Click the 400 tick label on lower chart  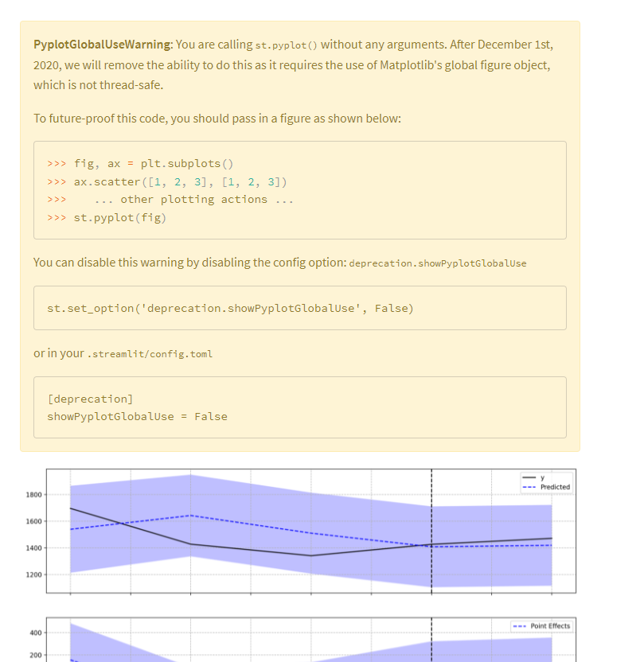point(36,633)
